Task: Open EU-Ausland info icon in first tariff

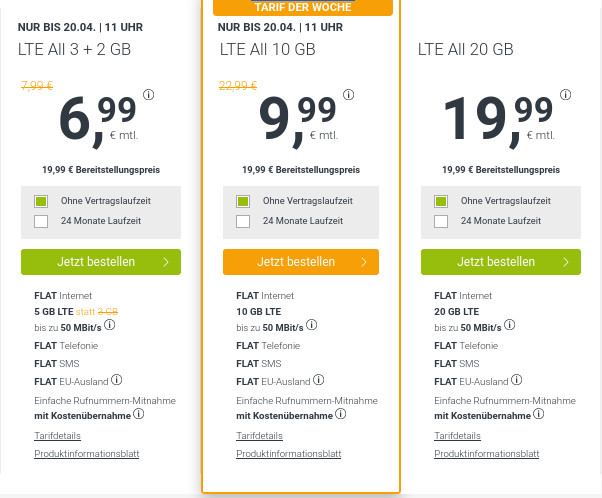Action: [x=117, y=380]
